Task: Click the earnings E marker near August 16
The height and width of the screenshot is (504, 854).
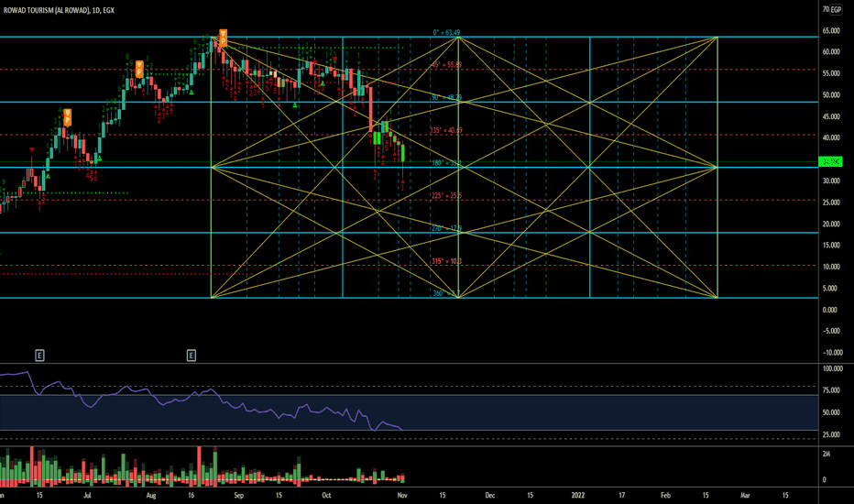Action: tap(192, 356)
